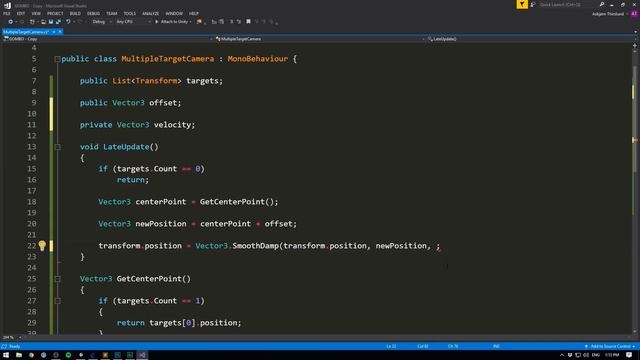Click the taskbar clock
640x360 pixels.
tap(612, 355)
